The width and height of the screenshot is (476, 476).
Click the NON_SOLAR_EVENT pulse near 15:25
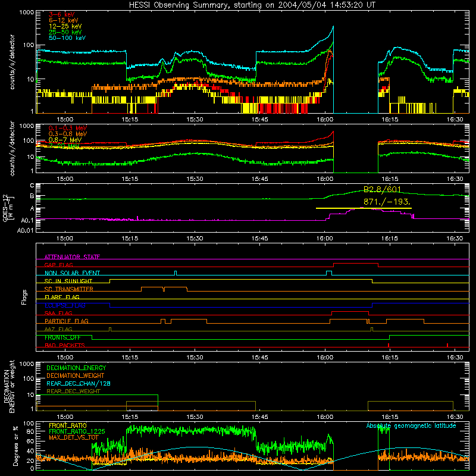point(176,273)
